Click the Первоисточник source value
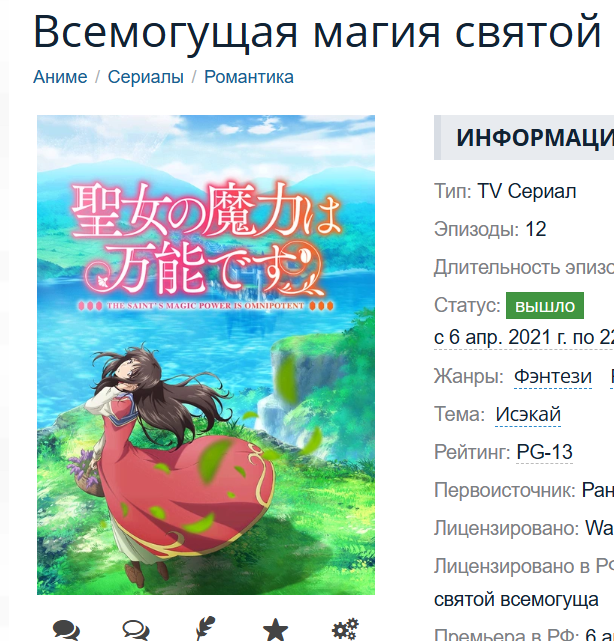The image size is (614, 641). point(598,490)
